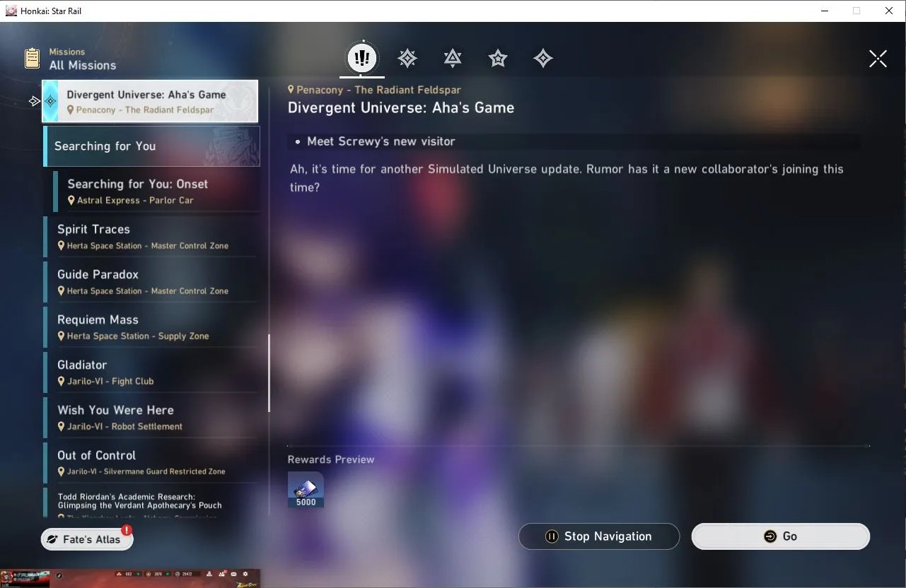Viewport: 906px width, 588px height.
Task: Open the Requiem Mass mission
Action: [151, 327]
